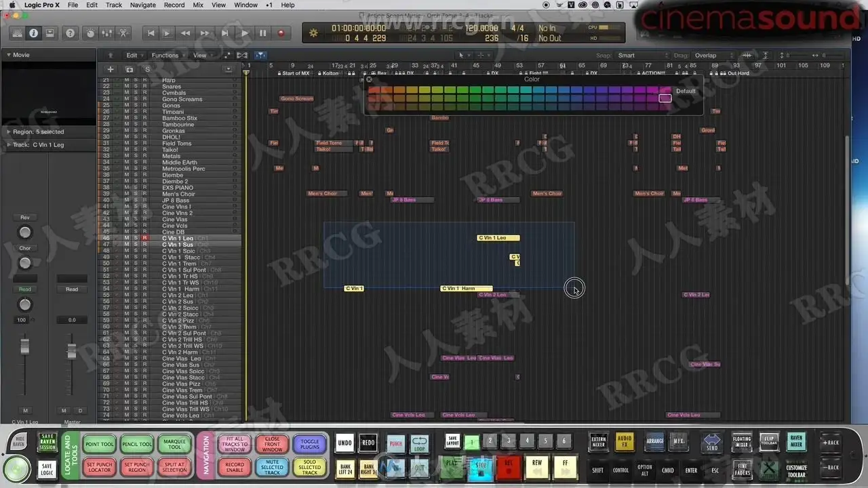Image resolution: width=868 pixels, height=488 pixels.
Task: Select the C Vln 1 Harm region
Action: point(467,289)
